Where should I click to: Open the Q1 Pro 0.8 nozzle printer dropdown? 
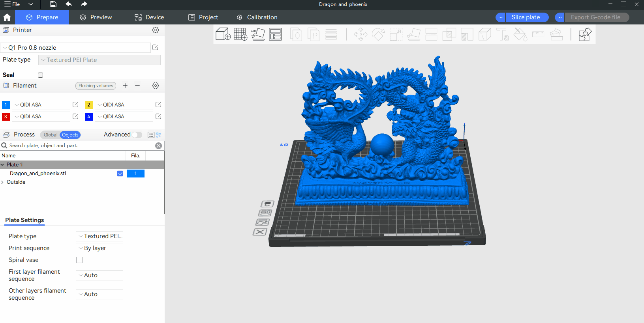tap(75, 48)
